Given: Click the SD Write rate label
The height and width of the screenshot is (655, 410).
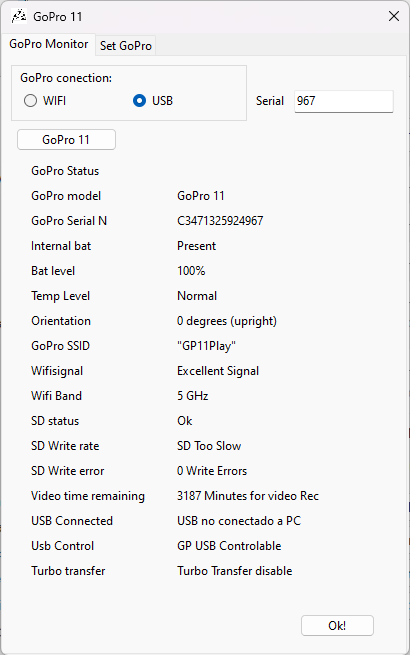Looking at the screenshot, I should 65,446.
